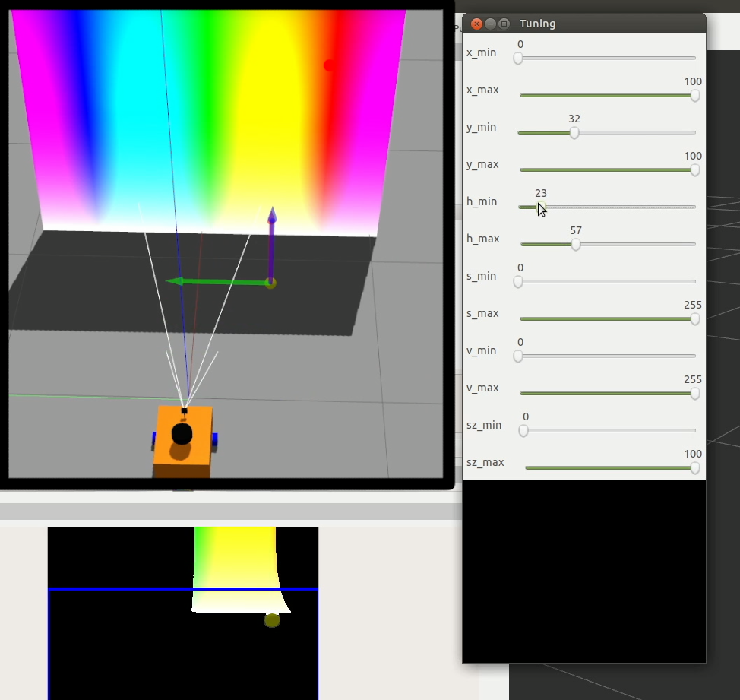The image size is (740, 700).
Task: Click the h_min slider handle at 23
Action: point(541,207)
